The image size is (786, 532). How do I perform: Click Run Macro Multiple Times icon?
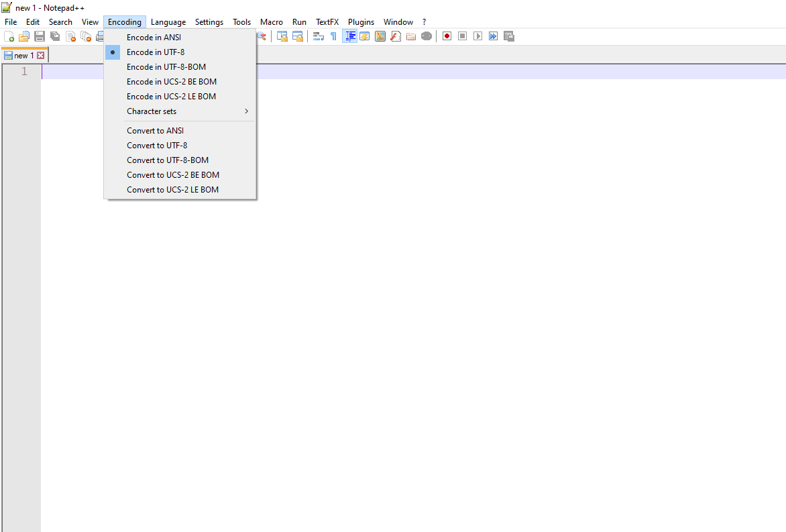[493, 36]
